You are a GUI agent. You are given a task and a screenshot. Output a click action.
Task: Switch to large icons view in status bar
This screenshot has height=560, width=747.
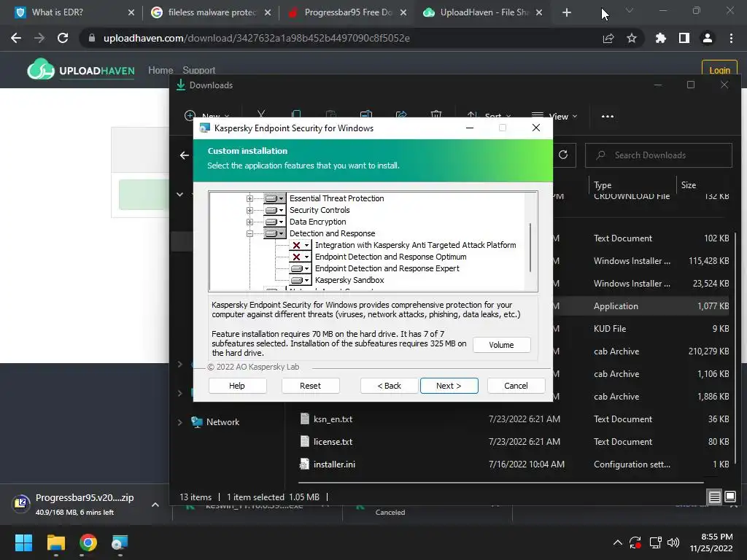729,497
